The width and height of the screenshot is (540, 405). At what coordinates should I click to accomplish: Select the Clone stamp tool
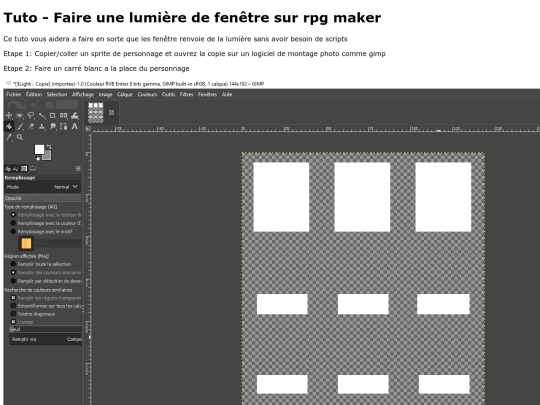tap(42, 126)
